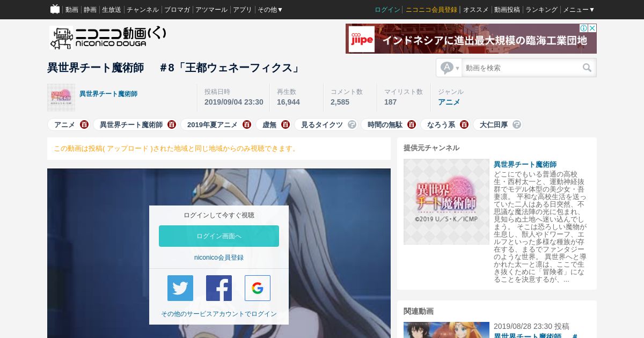Log in with the Twitter icon
644x338 pixels.
pos(180,288)
